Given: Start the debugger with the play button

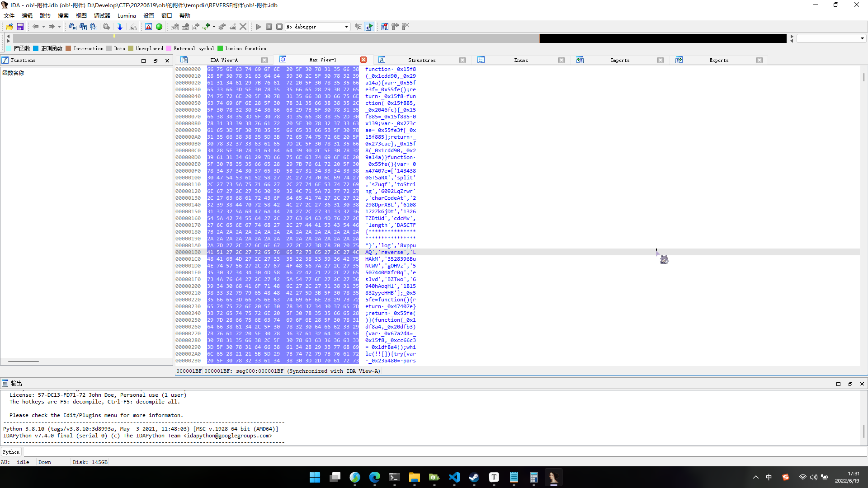Looking at the screenshot, I should (x=259, y=27).
